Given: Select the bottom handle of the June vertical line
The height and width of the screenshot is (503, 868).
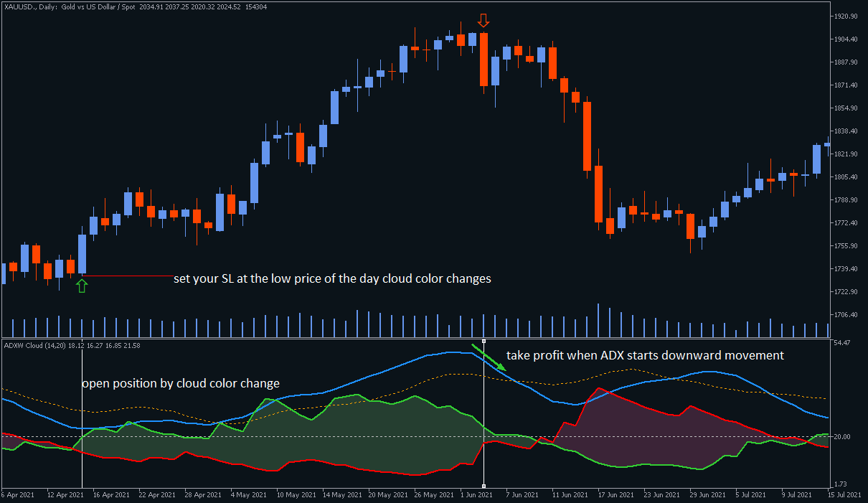Looking at the screenshot, I should click(484, 486).
